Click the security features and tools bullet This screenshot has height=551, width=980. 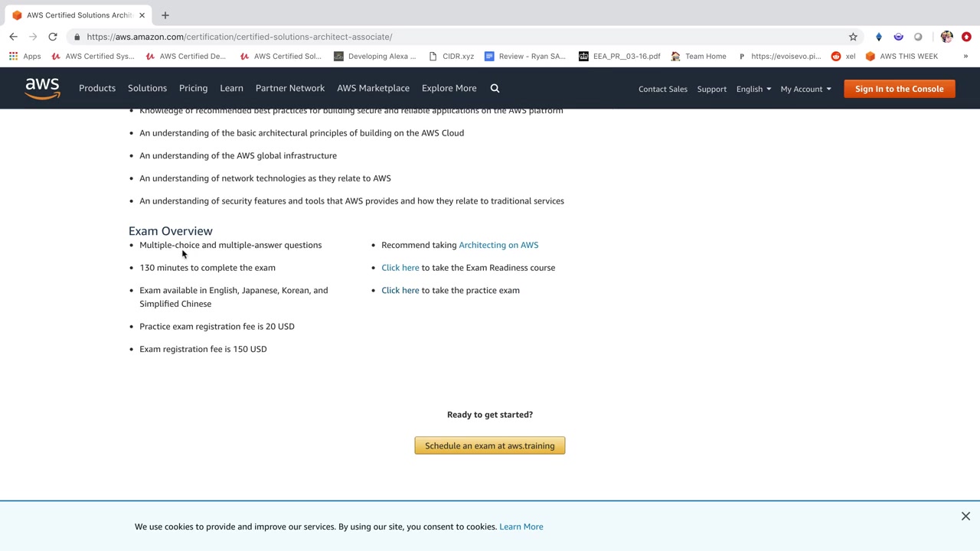pyautogui.click(x=351, y=201)
